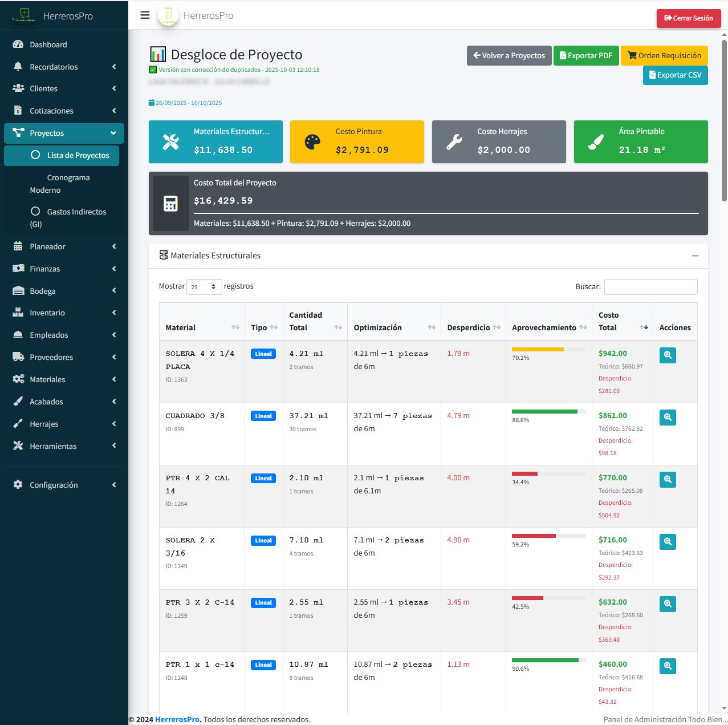The image size is (728, 725).
Task: Click the Buscar search input field
Action: (650, 287)
